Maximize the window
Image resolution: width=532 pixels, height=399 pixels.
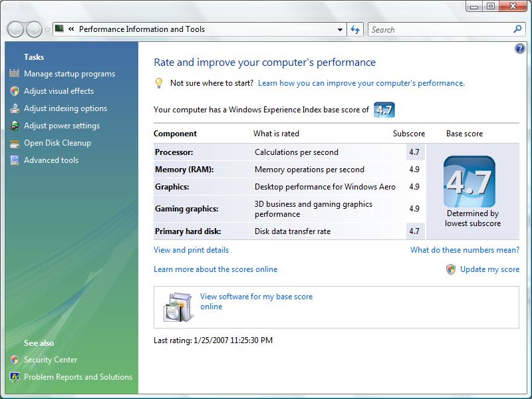coord(491,6)
